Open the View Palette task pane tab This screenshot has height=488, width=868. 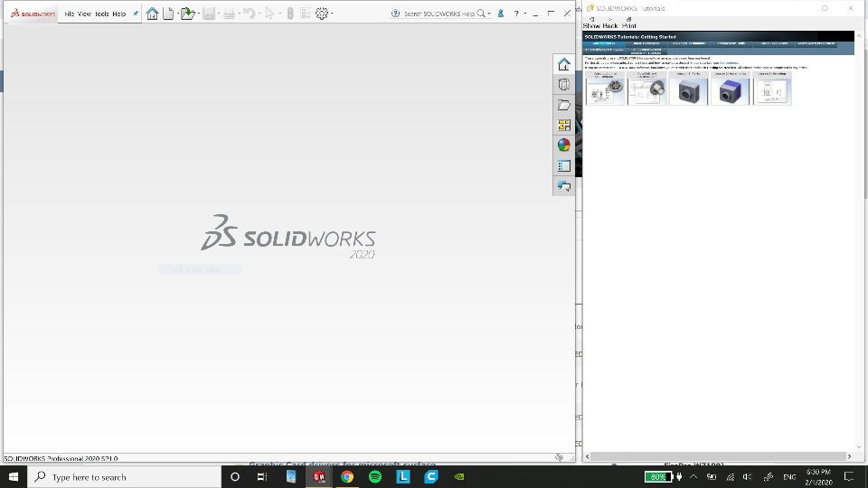pyautogui.click(x=564, y=126)
